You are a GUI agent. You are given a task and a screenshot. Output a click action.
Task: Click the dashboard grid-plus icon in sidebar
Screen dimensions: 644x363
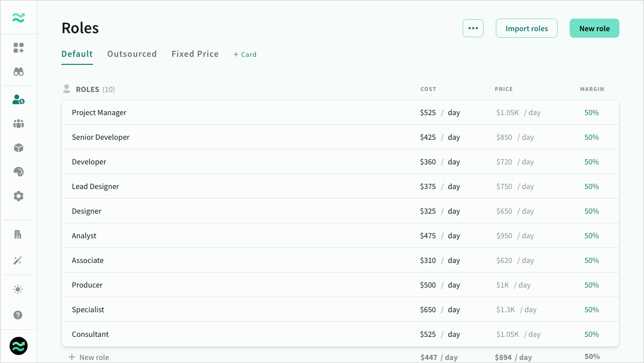19,48
